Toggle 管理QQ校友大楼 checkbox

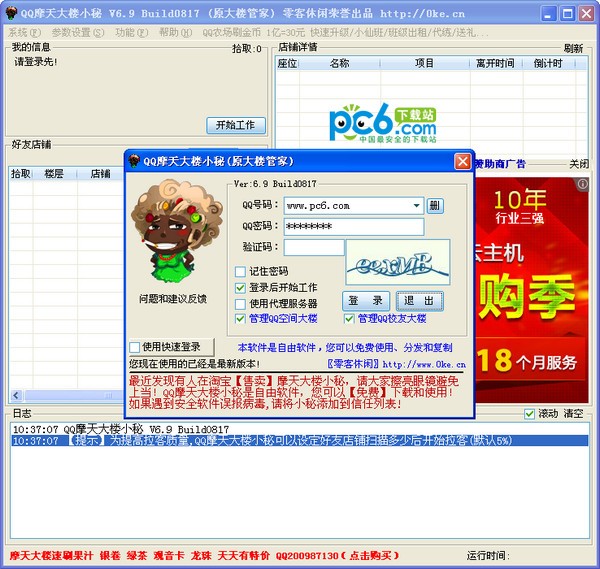coord(349,319)
